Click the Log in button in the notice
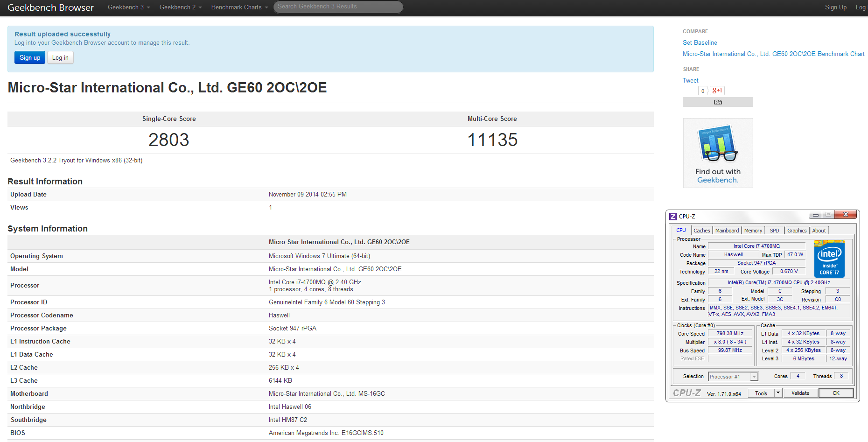 [60, 57]
